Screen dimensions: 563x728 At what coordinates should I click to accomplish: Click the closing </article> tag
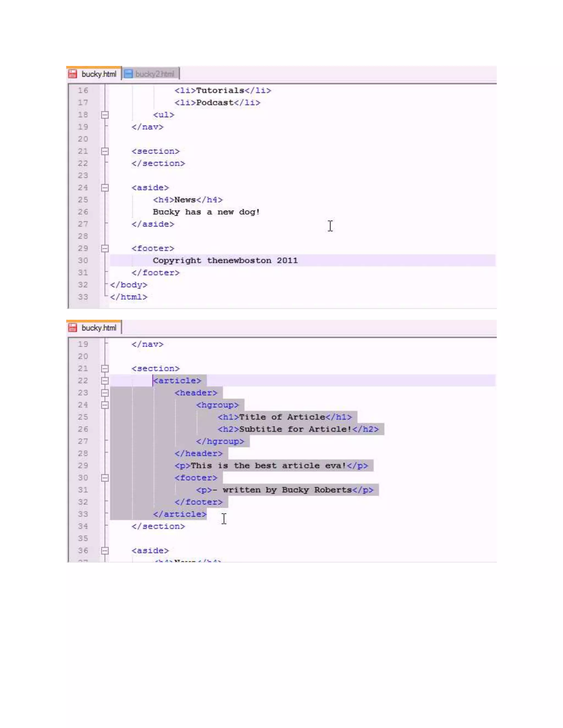tap(180, 514)
